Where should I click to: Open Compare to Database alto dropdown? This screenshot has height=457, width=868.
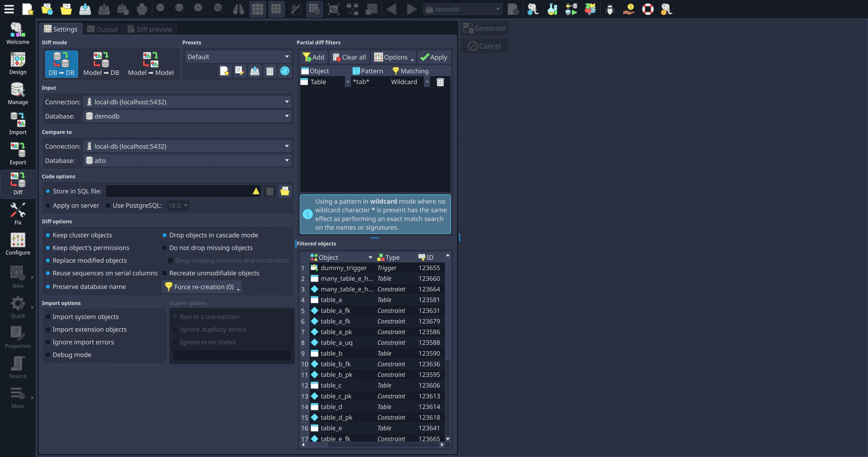187,160
